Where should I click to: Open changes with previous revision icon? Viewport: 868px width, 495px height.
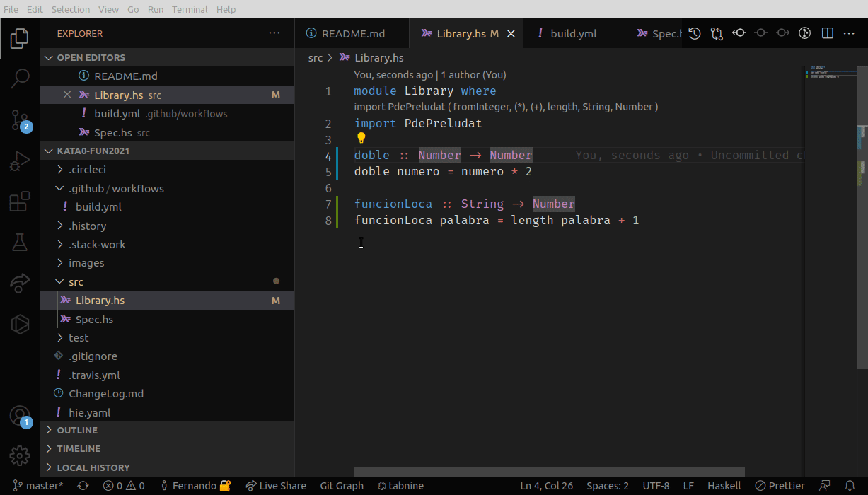[739, 33]
